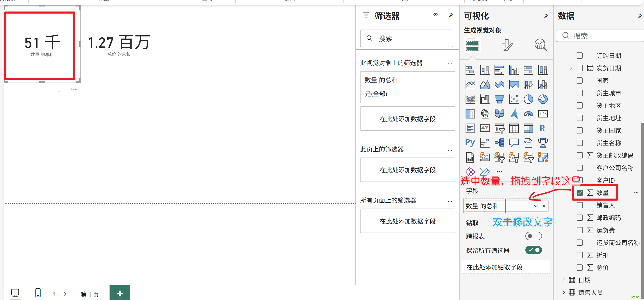Open the format visual paintbrush tab
644x300 pixels.
[506, 45]
